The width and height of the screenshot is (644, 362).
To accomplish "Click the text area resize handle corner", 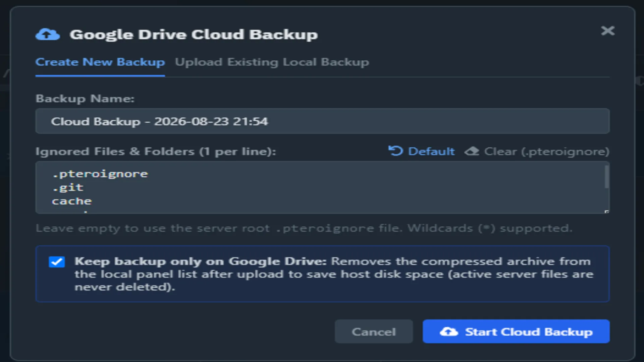I will pos(606,212).
